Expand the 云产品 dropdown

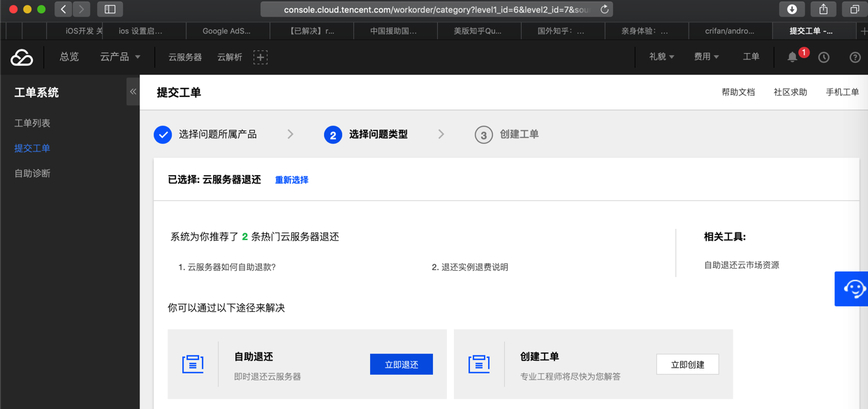point(120,57)
